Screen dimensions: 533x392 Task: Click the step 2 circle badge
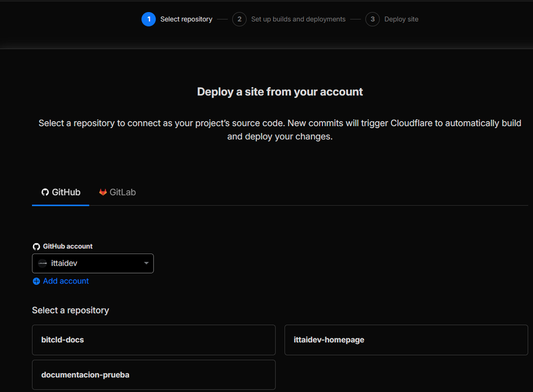point(239,19)
